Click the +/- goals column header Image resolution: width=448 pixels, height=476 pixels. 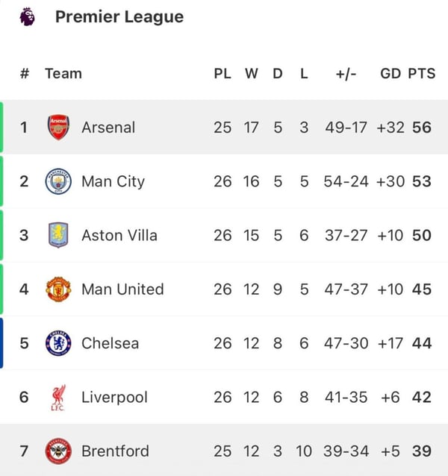click(346, 74)
